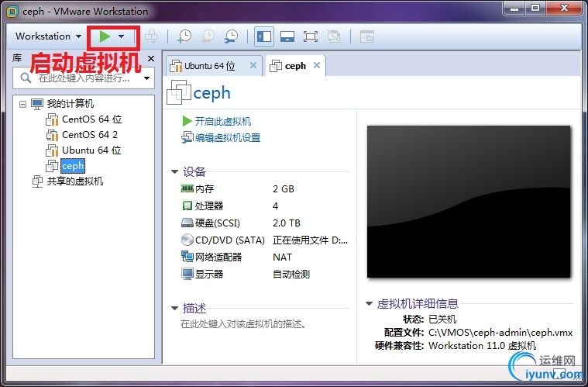588x387 pixels.
Task: Click the NAT network value
Action: (282, 257)
